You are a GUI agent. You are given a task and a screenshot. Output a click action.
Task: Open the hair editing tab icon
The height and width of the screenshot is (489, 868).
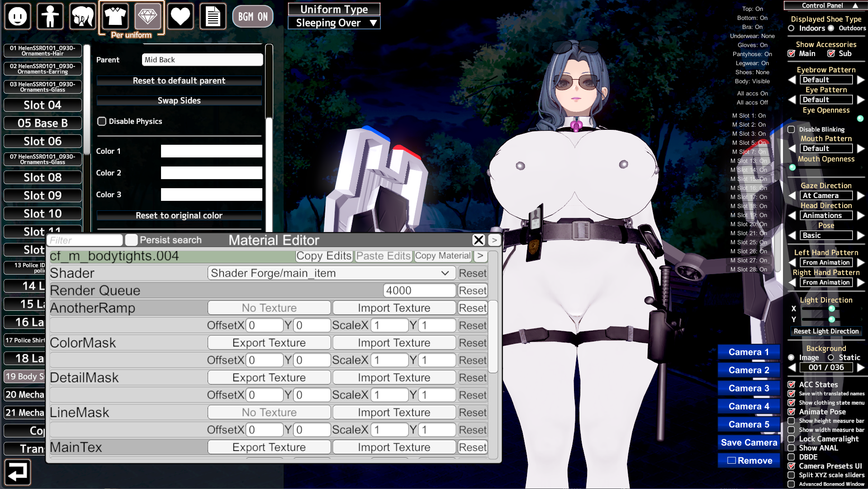coord(82,17)
